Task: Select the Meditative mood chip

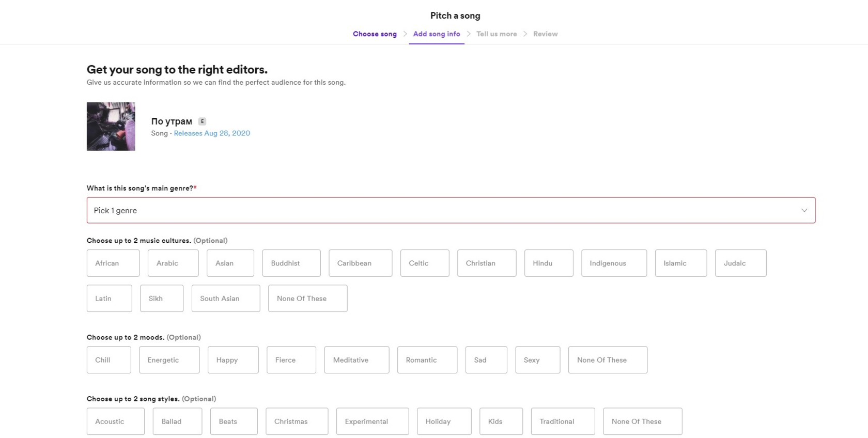Action: tap(357, 360)
